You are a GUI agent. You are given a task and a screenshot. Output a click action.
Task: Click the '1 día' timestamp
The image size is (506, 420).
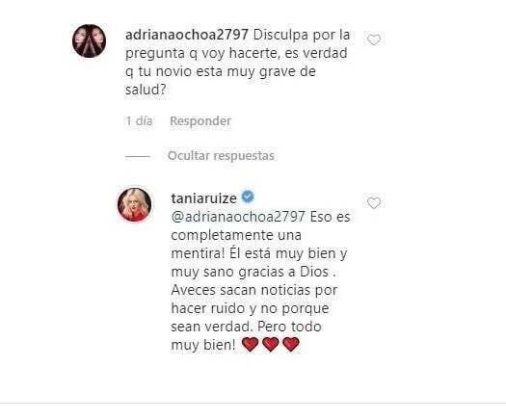(x=139, y=121)
